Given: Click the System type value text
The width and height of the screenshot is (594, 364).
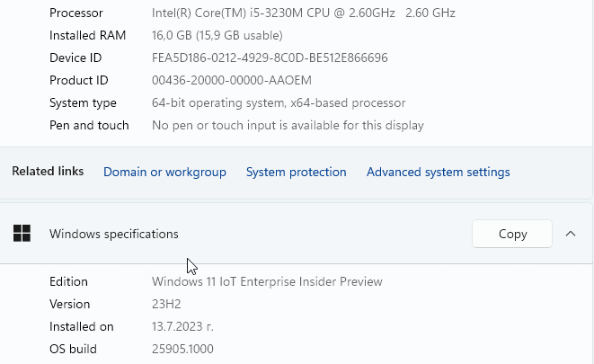Looking at the screenshot, I should [279, 103].
